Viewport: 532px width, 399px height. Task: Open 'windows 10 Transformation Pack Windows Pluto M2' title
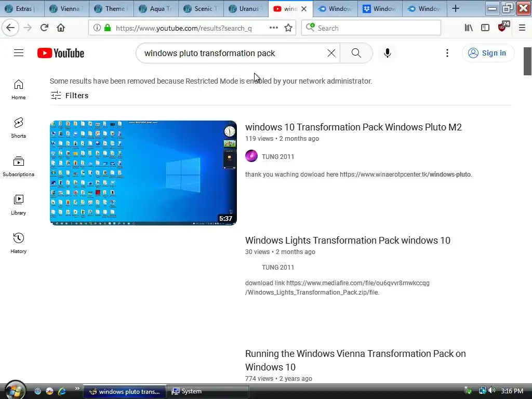[x=353, y=127]
